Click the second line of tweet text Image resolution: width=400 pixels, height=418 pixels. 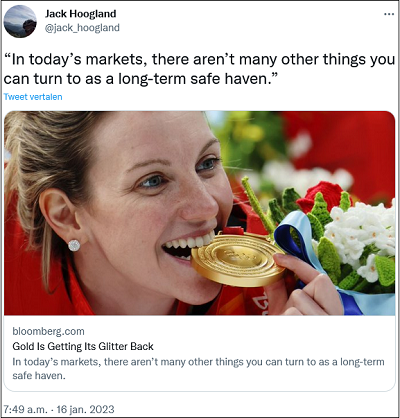pyautogui.click(x=141, y=79)
